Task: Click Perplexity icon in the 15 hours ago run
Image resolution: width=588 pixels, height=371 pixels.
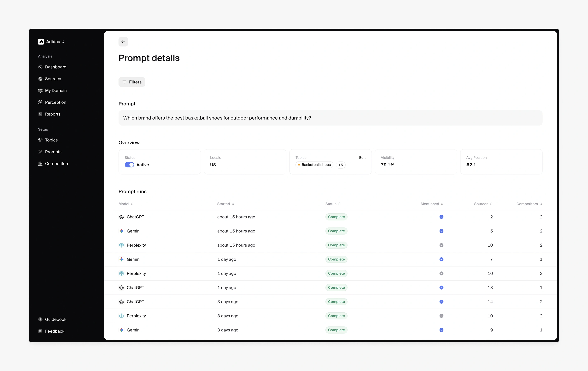Action: click(121, 245)
